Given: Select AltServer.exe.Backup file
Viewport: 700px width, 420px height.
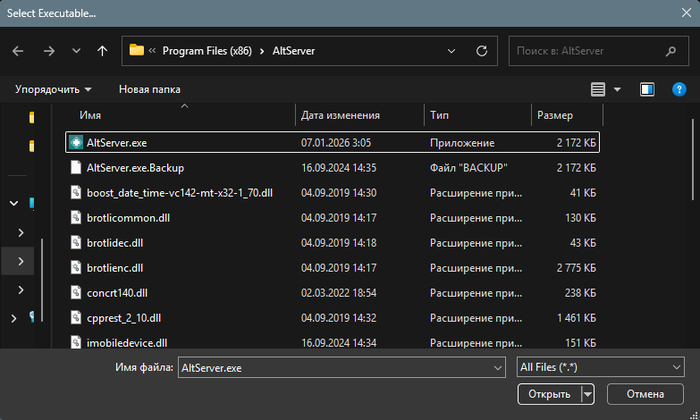Looking at the screenshot, I should point(332,168).
